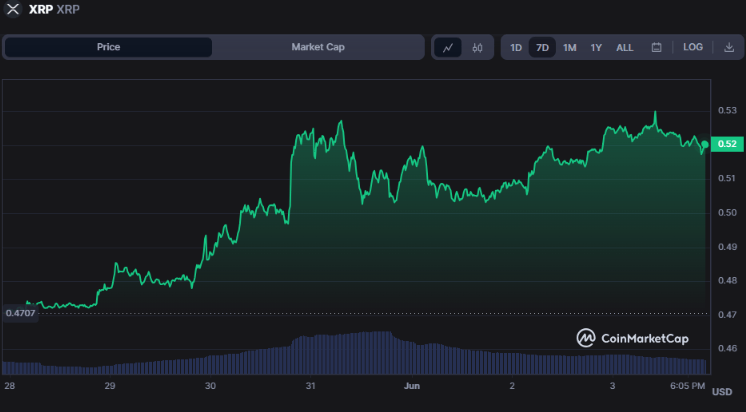
Task: Click the green current price marker dot
Action: pos(705,145)
